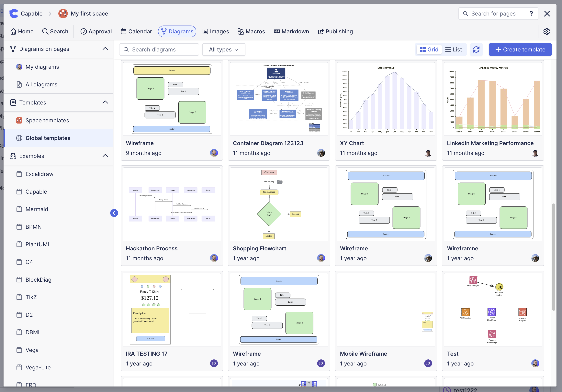The height and width of the screenshot is (392, 562).
Task: Click the vertical scrollbar thumb
Action: point(553,257)
